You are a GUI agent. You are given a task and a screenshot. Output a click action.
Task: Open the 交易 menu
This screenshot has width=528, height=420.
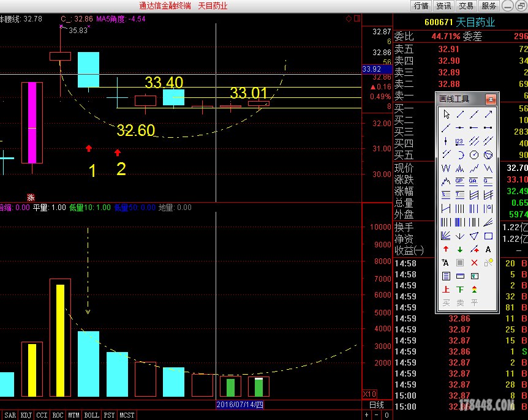[466, 6]
